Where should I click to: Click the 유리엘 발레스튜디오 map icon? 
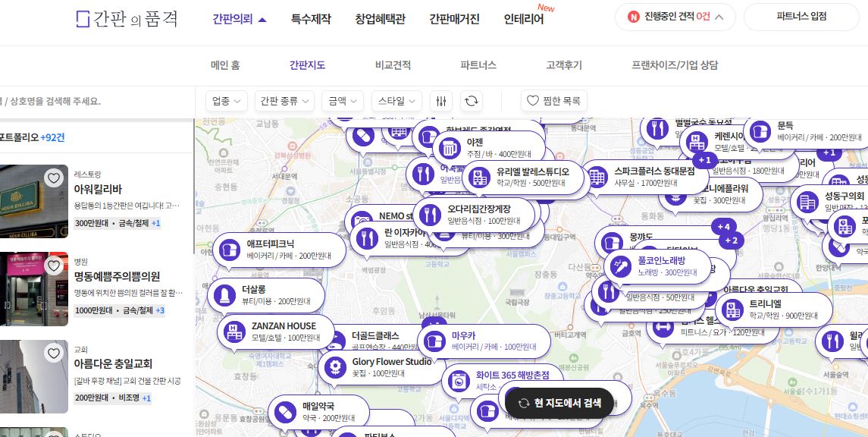click(x=478, y=178)
